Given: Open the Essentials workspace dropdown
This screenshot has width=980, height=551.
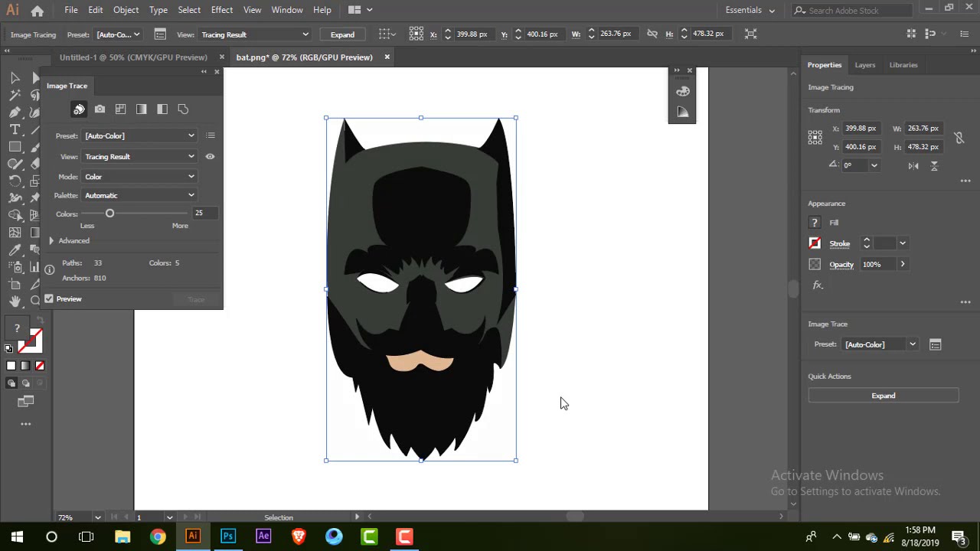Looking at the screenshot, I should coord(750,10).
